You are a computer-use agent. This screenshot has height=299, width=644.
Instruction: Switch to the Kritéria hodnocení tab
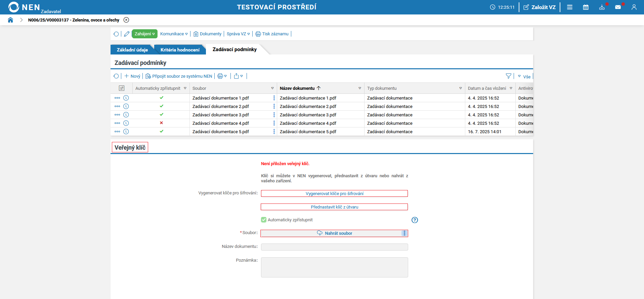pos(180,50)
